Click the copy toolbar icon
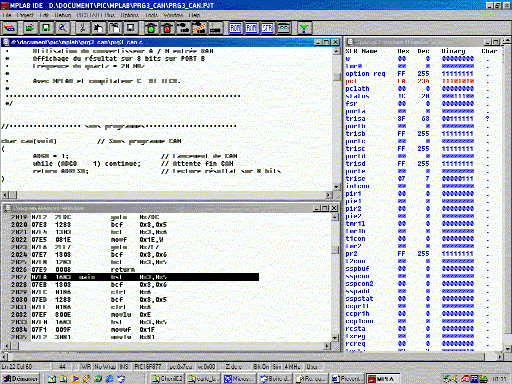 click(x=98, y=28)
